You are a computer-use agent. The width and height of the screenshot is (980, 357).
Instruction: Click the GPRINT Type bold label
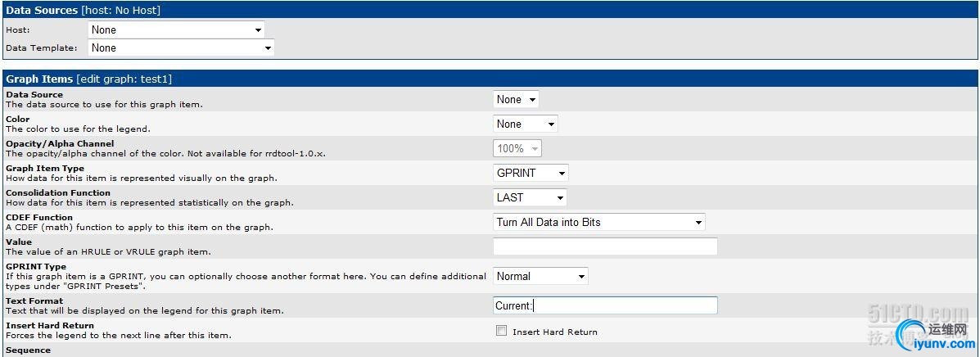point(36,266)
